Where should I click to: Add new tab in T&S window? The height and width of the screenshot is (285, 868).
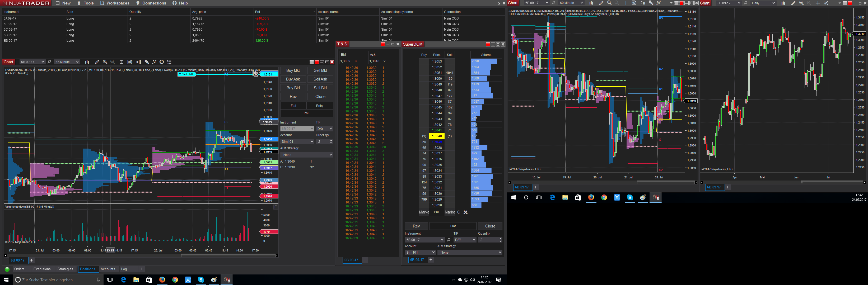[x=365, y=260]
